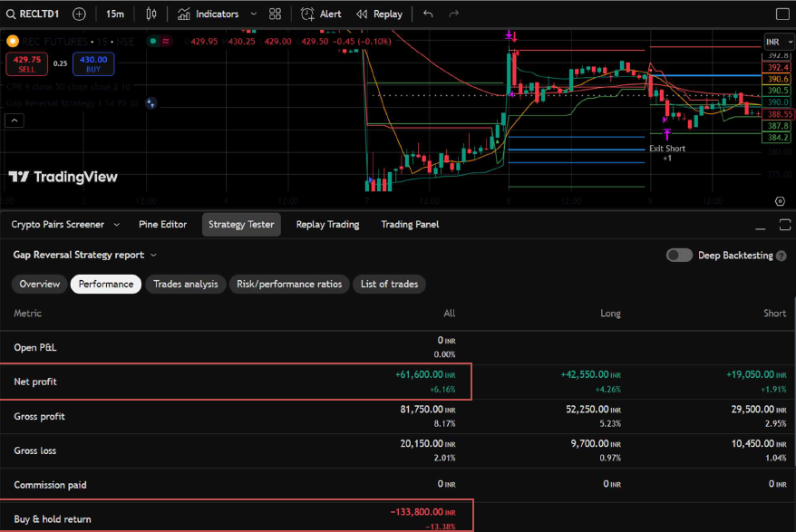This screenshot has height=532, width=796.
Task: Open the INR currency dropdown on price scale
Action: [x=777, y=41]
